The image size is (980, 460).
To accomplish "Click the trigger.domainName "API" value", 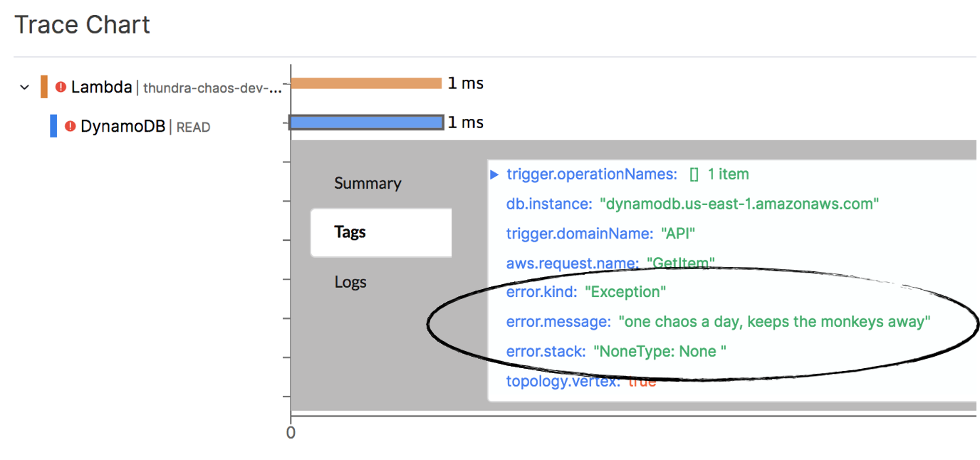I will pyautogui.click(x=678, y=234).
